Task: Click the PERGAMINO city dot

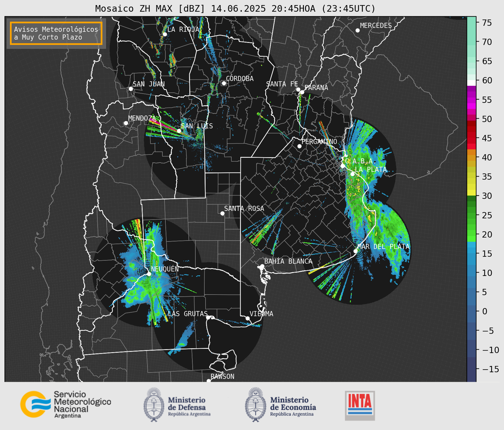Action: (299, 146)
